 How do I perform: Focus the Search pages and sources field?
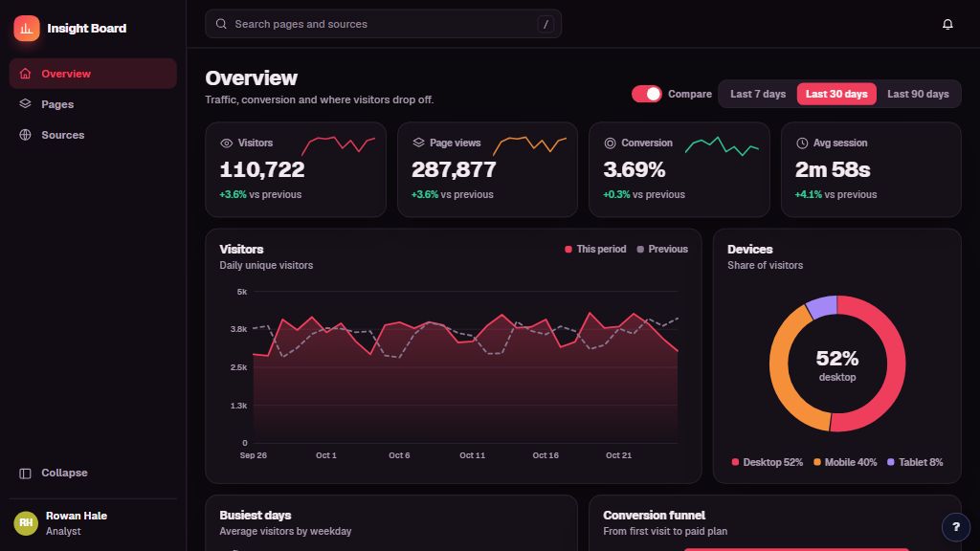pyautogui.click(x=383, y=24)
